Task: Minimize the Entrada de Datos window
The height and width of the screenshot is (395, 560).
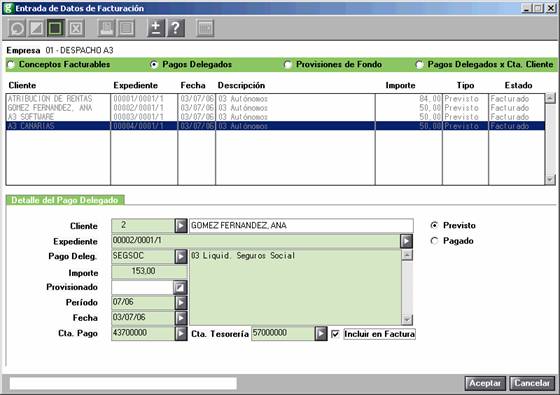Action: click(x=526, y=8)
